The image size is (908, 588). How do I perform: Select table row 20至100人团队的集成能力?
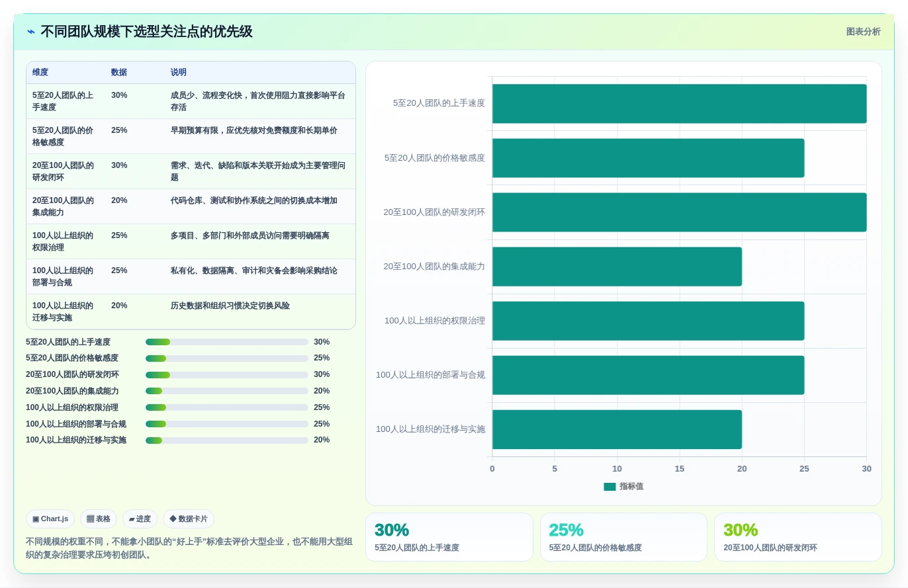(191, 206)
